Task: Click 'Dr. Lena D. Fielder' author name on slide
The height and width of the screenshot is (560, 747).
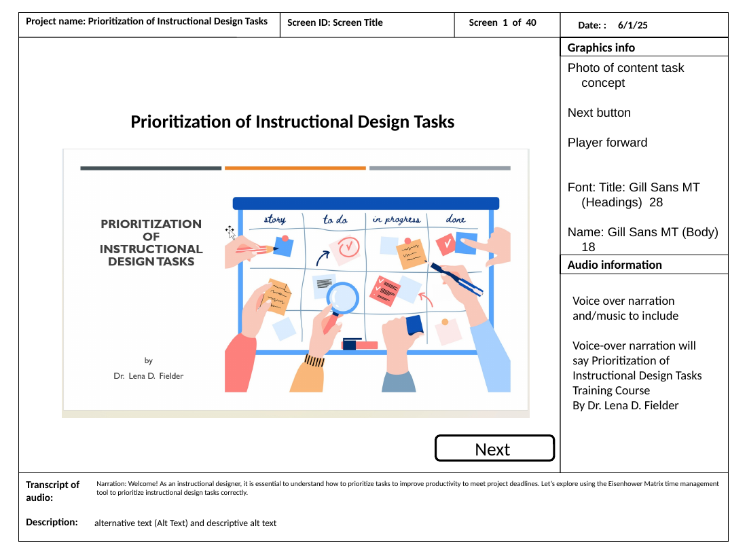Action: pos(148,376)
